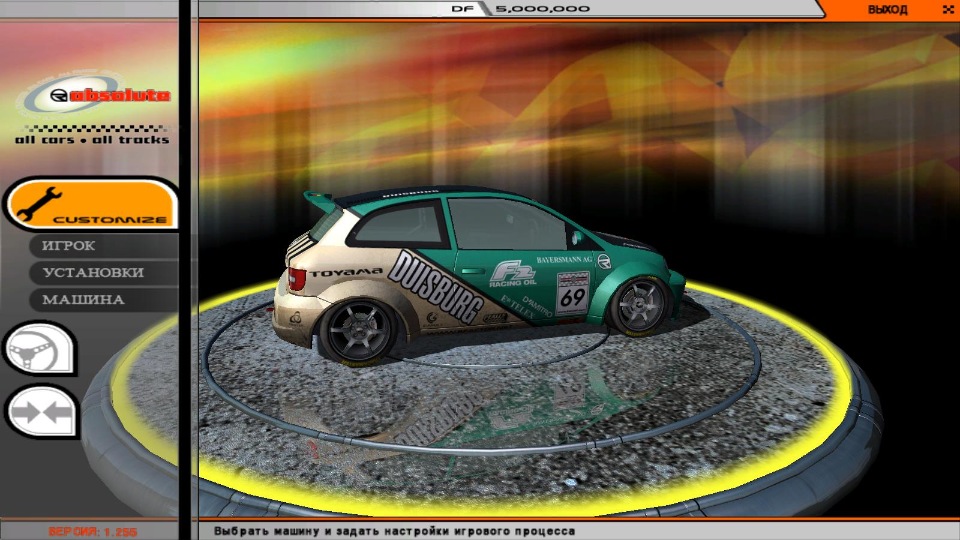Click the ВЫХОД exit button
The image size is (960, 540).
coord(887,10)
